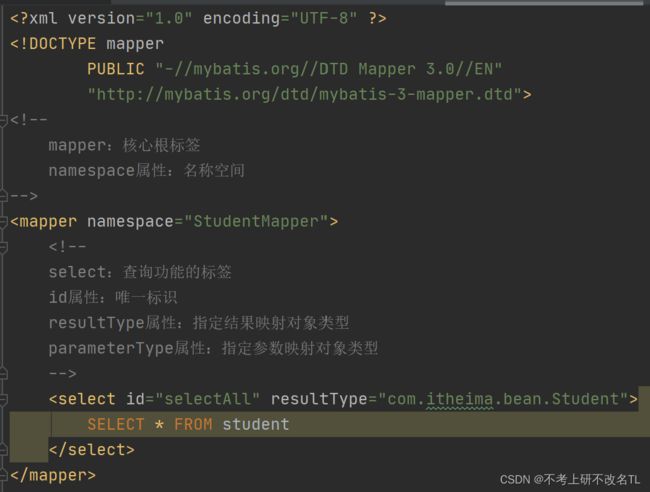The height and width of the screenshot is (492, 650).
Task: Collapse the first comment block fold marker
Action: tap(3, 121)
